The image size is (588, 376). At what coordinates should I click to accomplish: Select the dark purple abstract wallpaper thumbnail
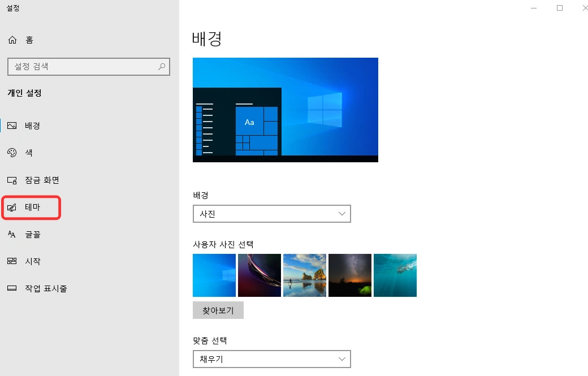260,275
